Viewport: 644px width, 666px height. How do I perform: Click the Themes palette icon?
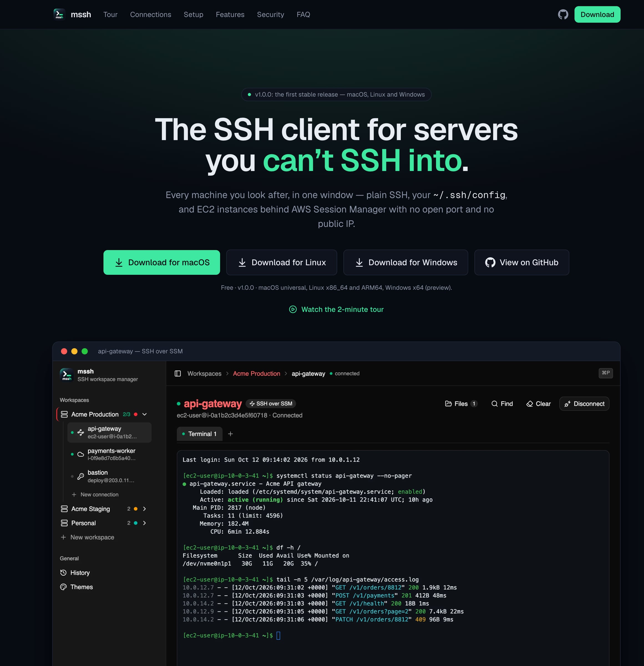[63, 587]
